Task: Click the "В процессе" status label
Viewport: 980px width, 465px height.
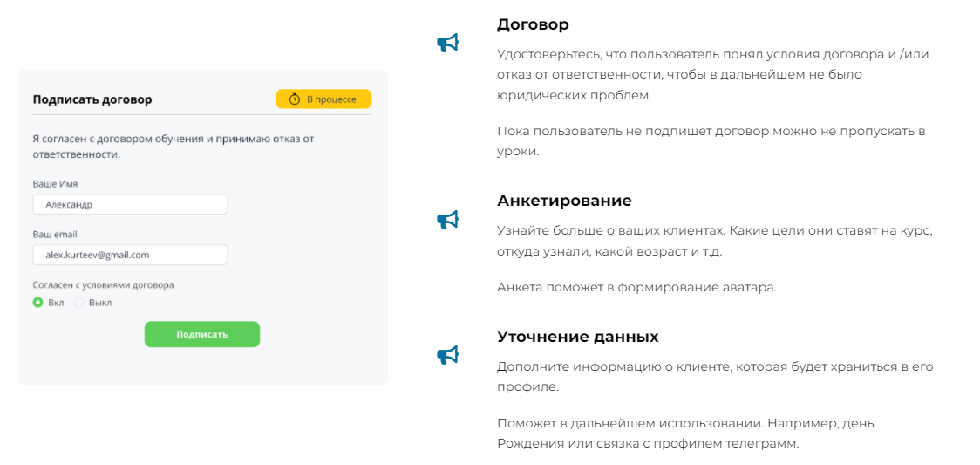Action: click(331, 99)
